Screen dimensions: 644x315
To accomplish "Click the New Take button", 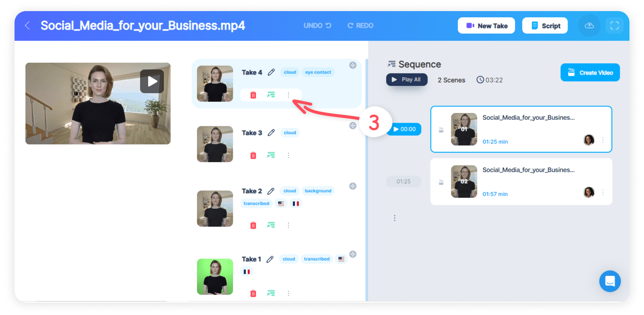I will 486,26.
